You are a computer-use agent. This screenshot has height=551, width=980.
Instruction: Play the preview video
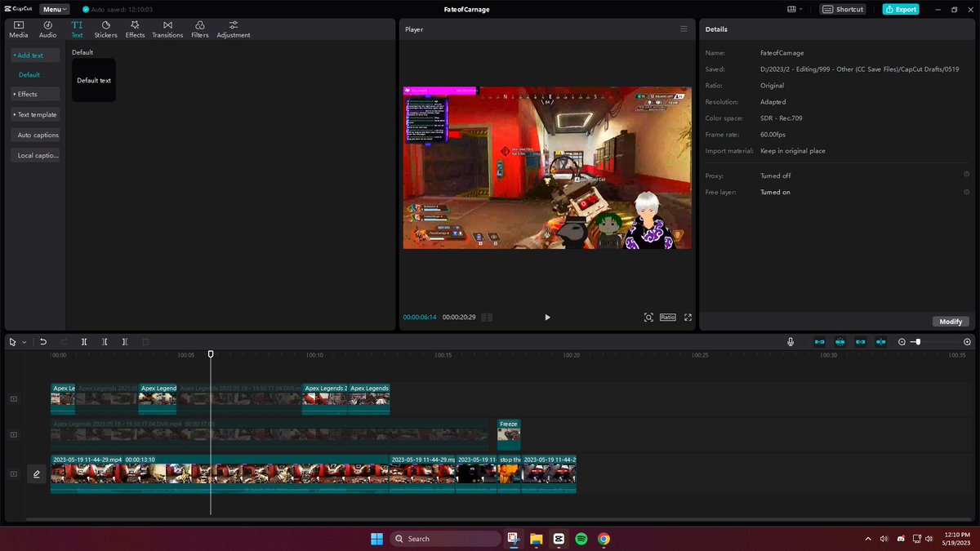[547, 317]
